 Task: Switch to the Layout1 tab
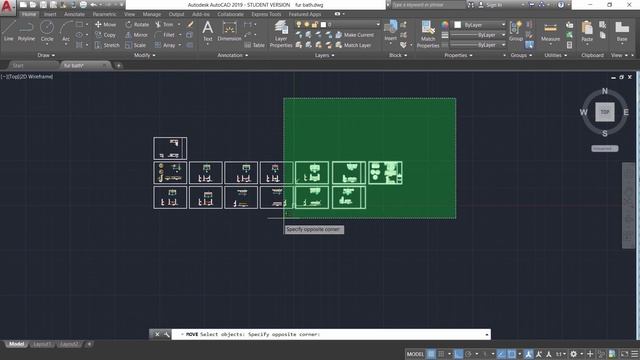click(42, 344)
